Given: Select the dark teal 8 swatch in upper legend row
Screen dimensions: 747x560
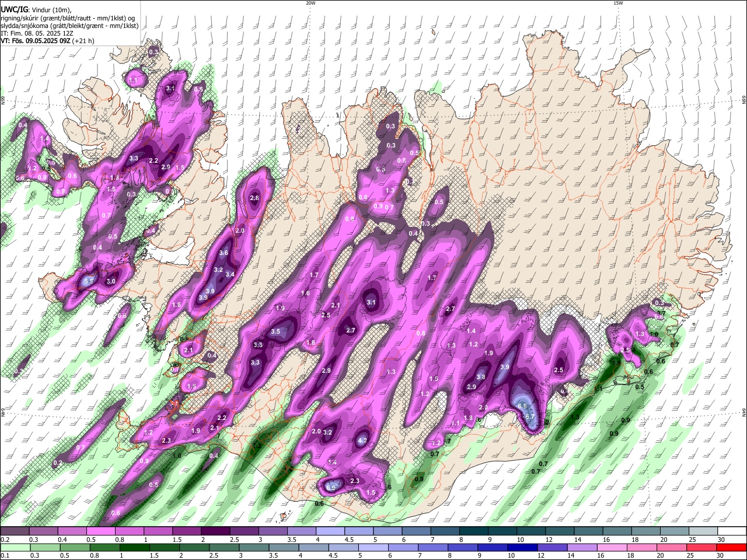Looking at the screenshot, I should pos(474,531).
